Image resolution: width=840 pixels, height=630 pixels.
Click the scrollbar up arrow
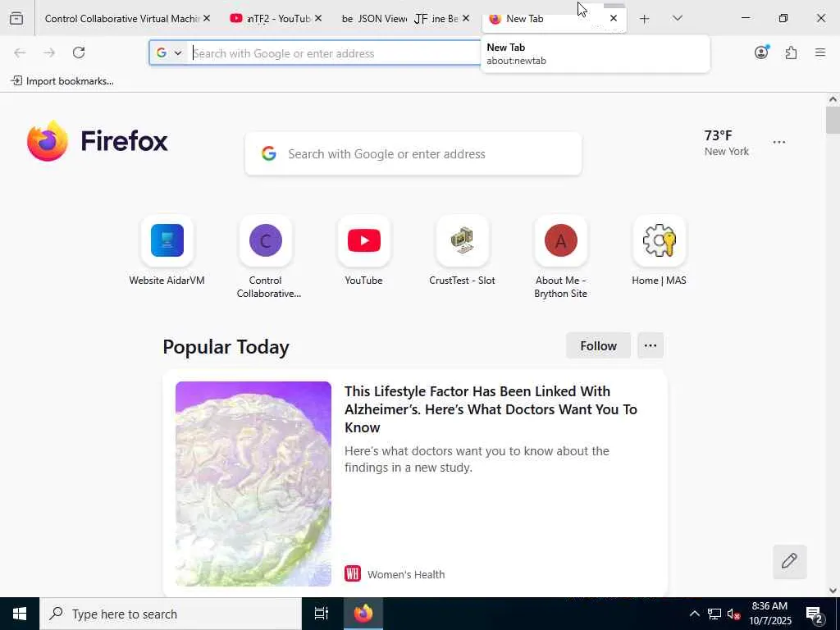[833, 99]
